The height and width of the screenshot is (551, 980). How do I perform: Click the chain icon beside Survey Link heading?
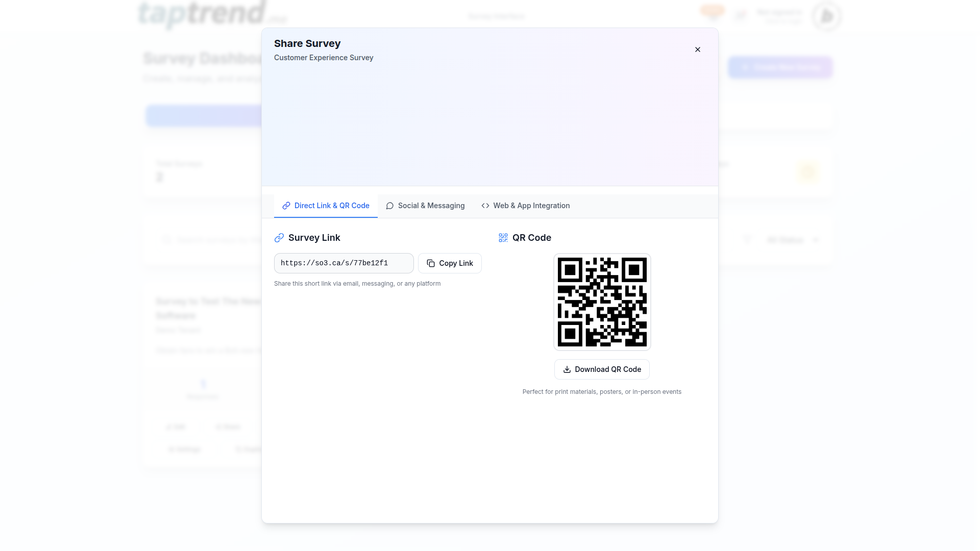click(279, 238)
